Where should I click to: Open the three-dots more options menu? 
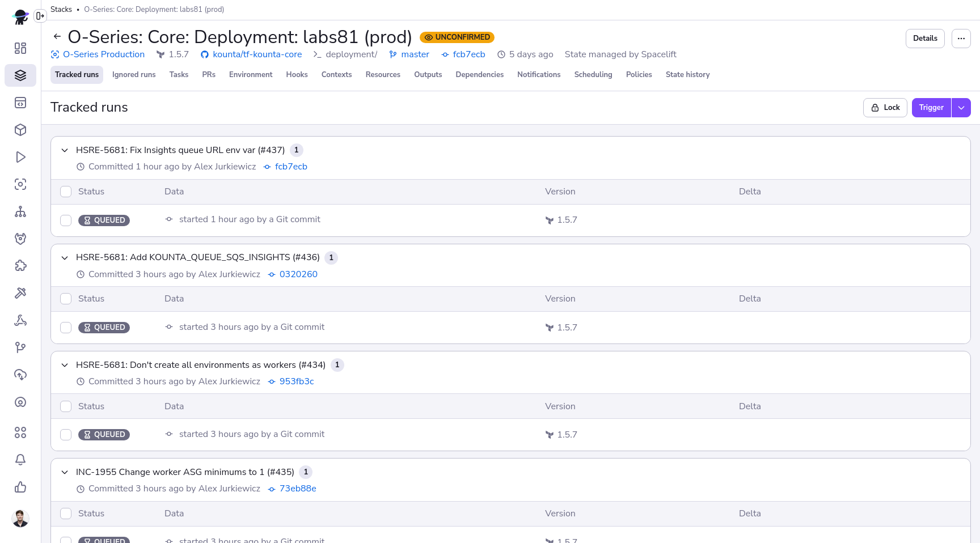click(961, 39)
